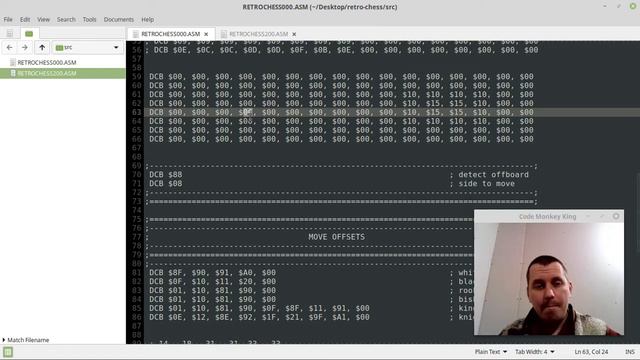Toggle the side panel status bar icon
This screenshot has width=640, height=360.
(8, 352)
